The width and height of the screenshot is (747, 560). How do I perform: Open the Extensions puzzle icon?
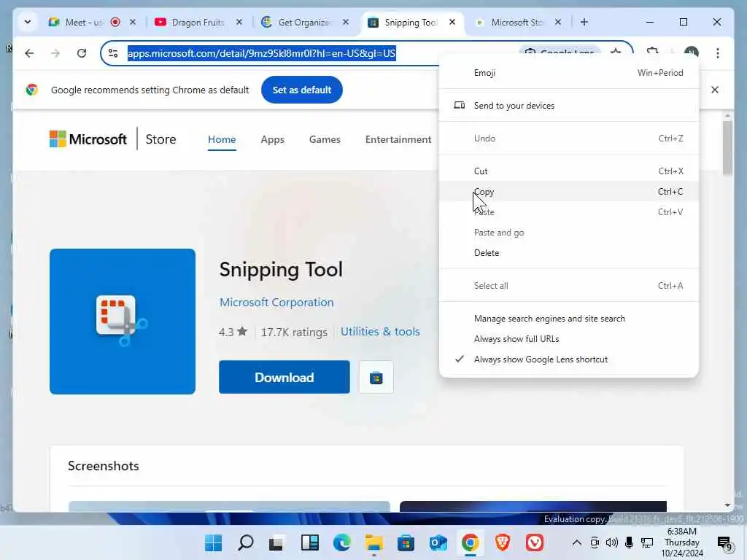[653, 52]
